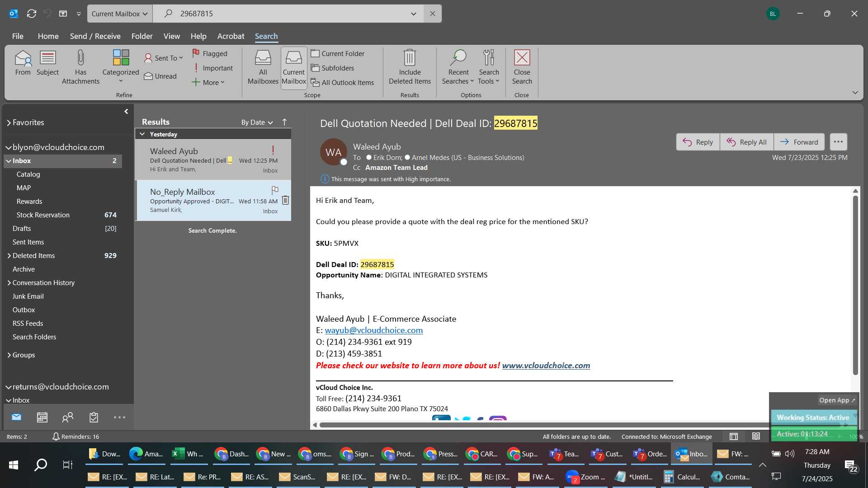The image size is (868, 488).
Task: Open Windows Start menu
Action: tap(14, 465)
